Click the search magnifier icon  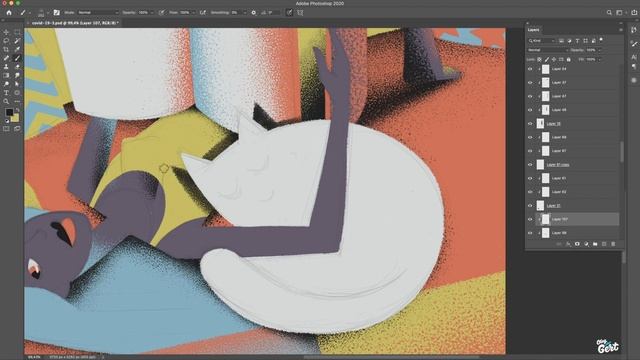pos(609,13)
